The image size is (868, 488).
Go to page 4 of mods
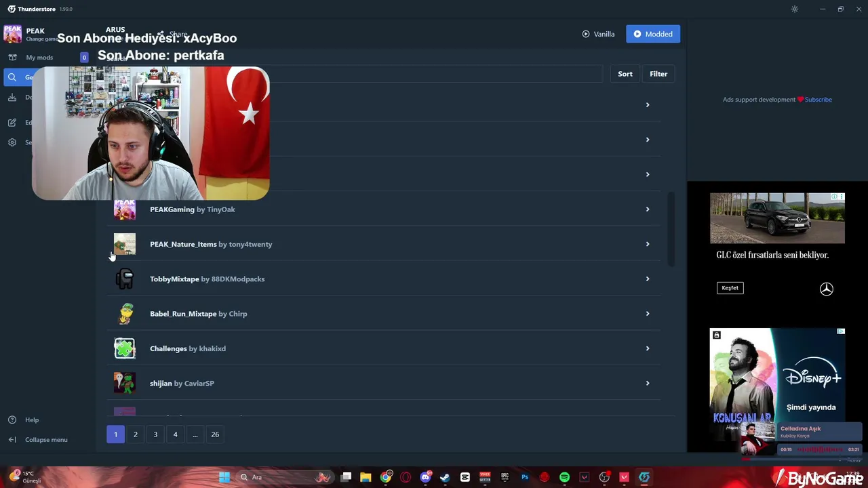point(175,434)
